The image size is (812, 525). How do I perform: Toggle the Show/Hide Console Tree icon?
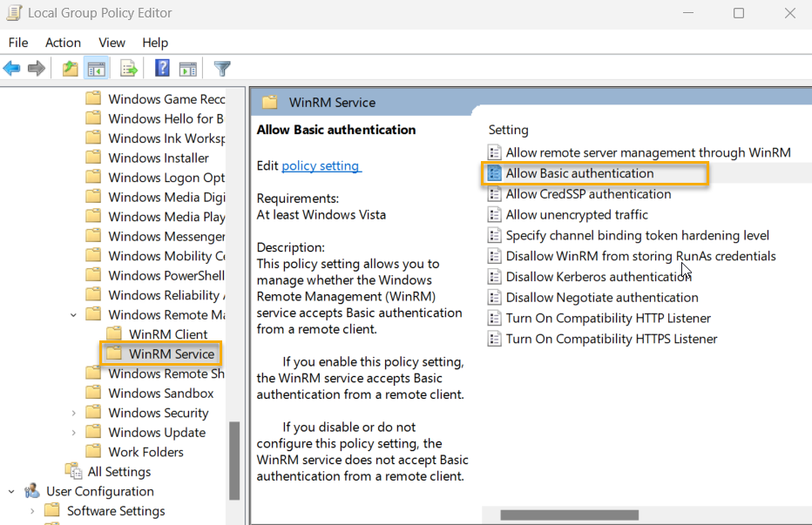pos(96,68)
